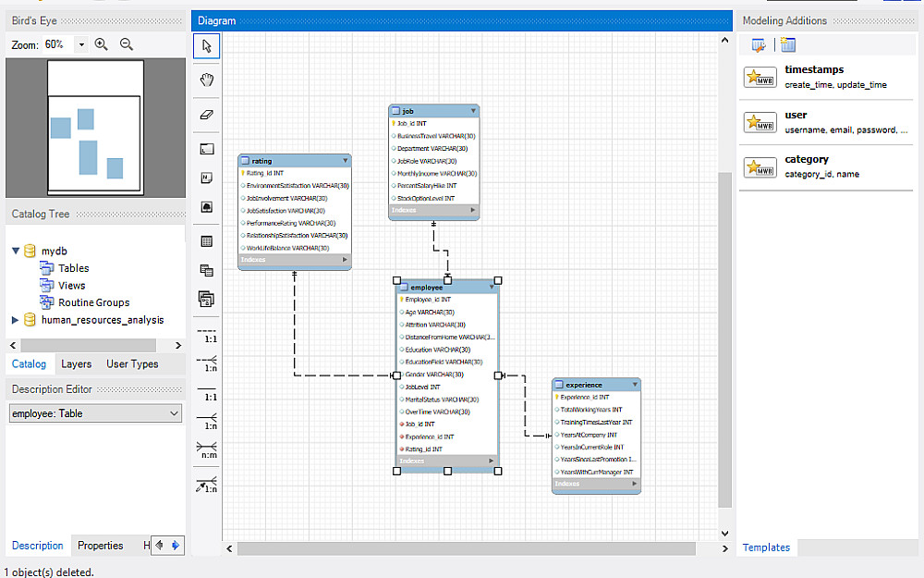Collapse the mydb schema node

click(15, 251)
